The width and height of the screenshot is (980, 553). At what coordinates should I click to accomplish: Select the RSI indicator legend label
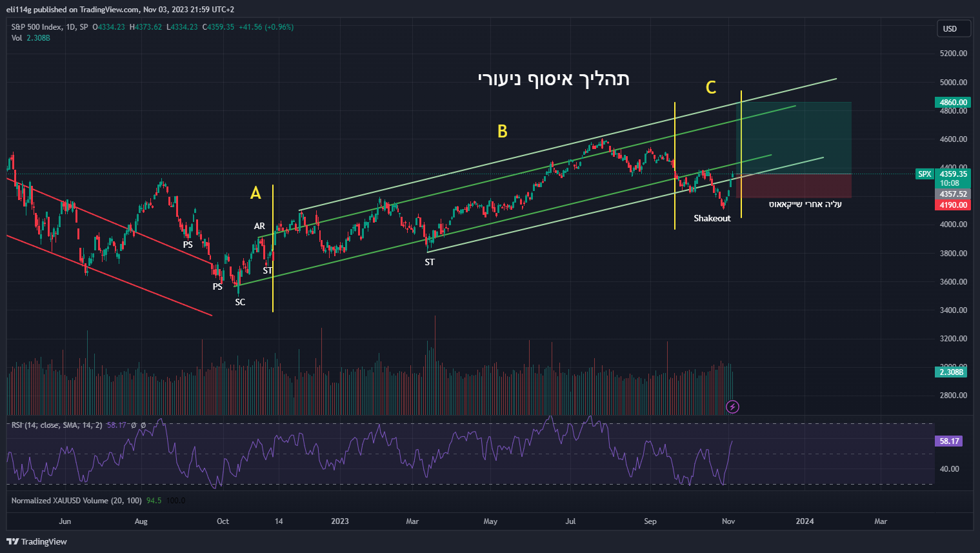pyautogui.click(x=56, y=425)
